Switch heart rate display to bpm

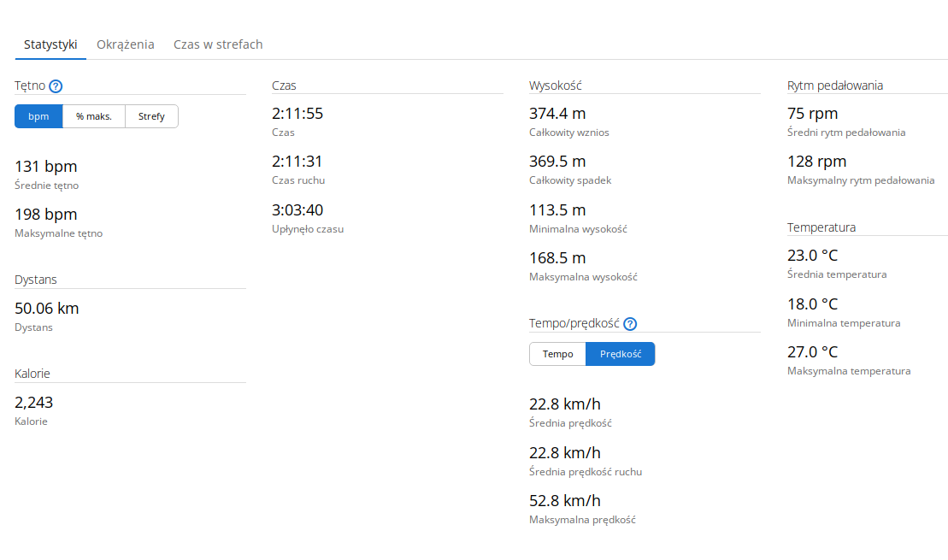(38, 116)
